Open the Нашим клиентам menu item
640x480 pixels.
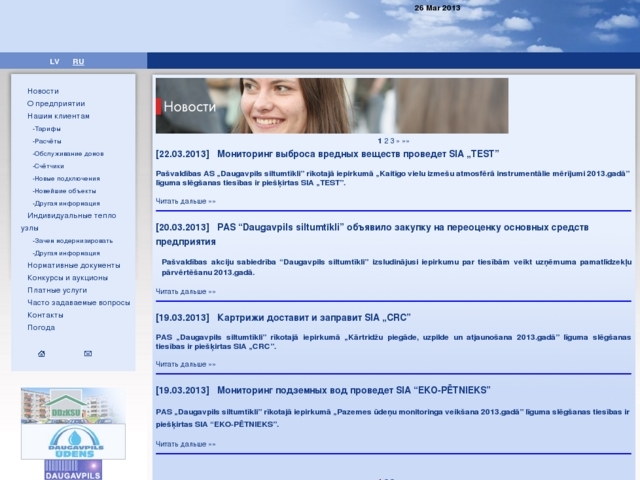click(58, 116)
